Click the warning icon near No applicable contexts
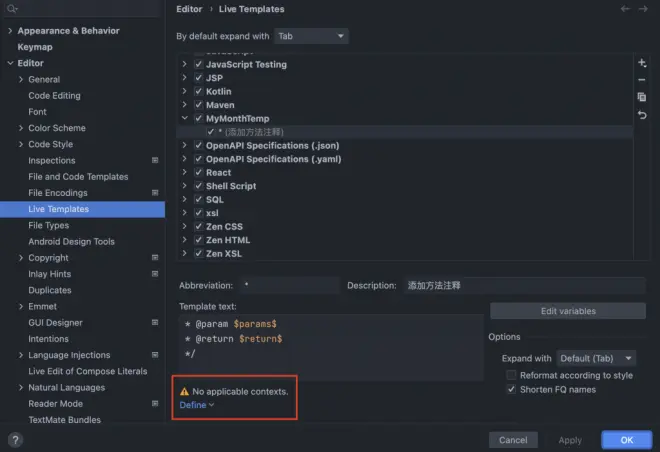 (184, 392)
